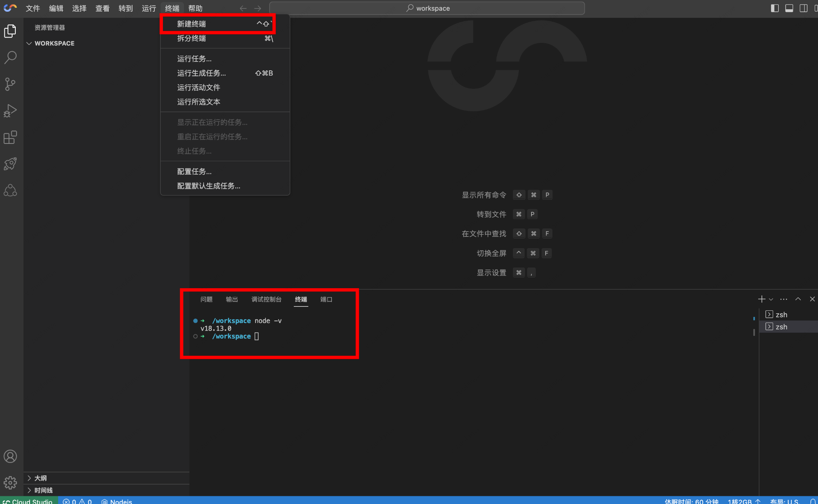Select the first zsh terminal in list

tap(781, 314)
